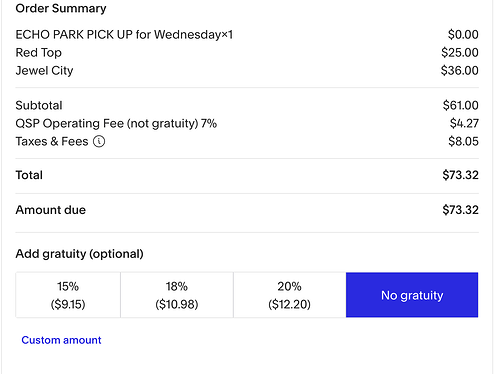This screenshot has height=374, width=495.
Task: Select the 18% gratuity option
Action: pyautogui.click(x=177, y=295)
